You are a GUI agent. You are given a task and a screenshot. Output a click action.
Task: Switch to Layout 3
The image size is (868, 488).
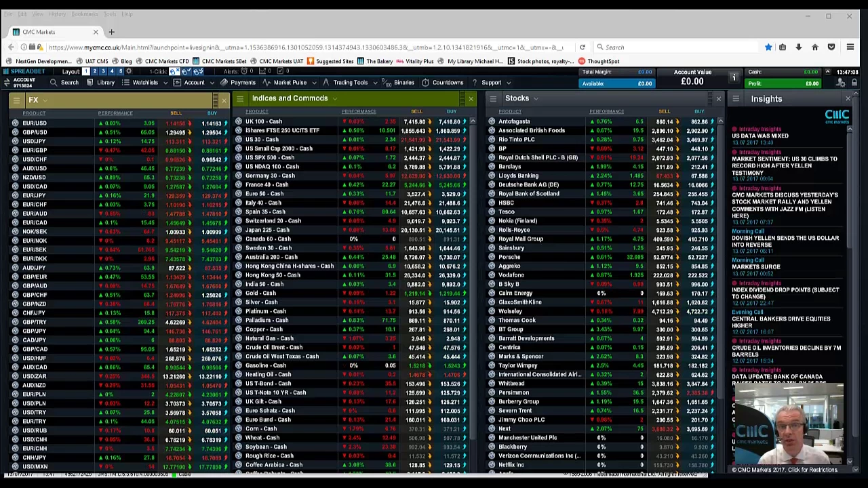[103, 71]
